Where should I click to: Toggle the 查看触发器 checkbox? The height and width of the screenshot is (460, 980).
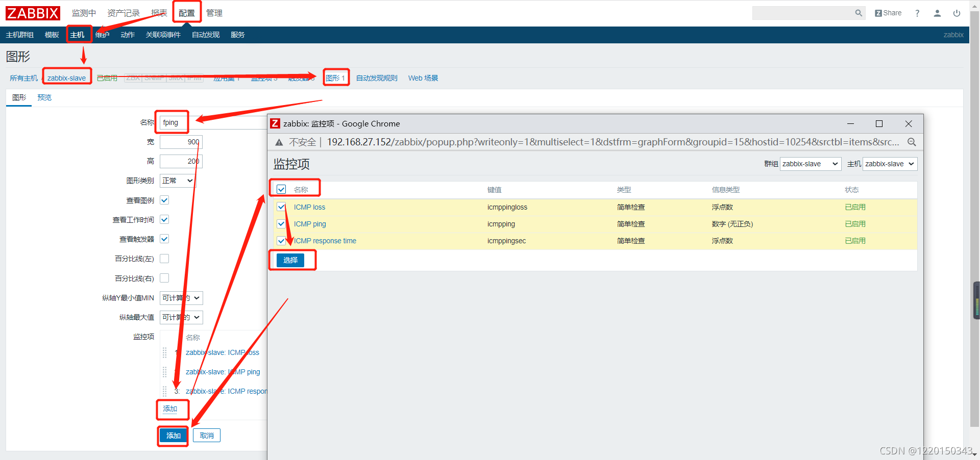click(164, 239)
